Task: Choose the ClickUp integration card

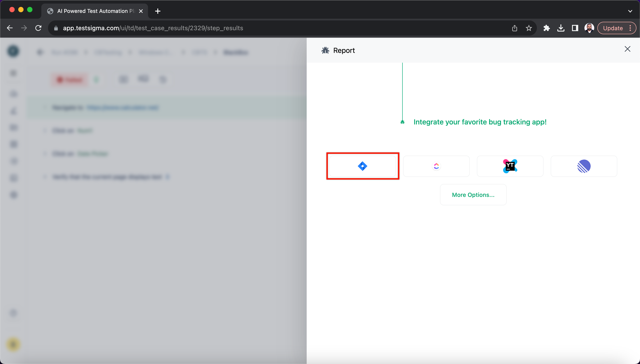Action: [436, 166]
